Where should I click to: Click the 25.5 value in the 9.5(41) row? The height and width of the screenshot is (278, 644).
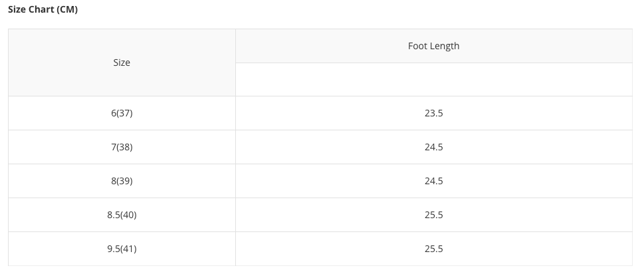tap(433, 249)
